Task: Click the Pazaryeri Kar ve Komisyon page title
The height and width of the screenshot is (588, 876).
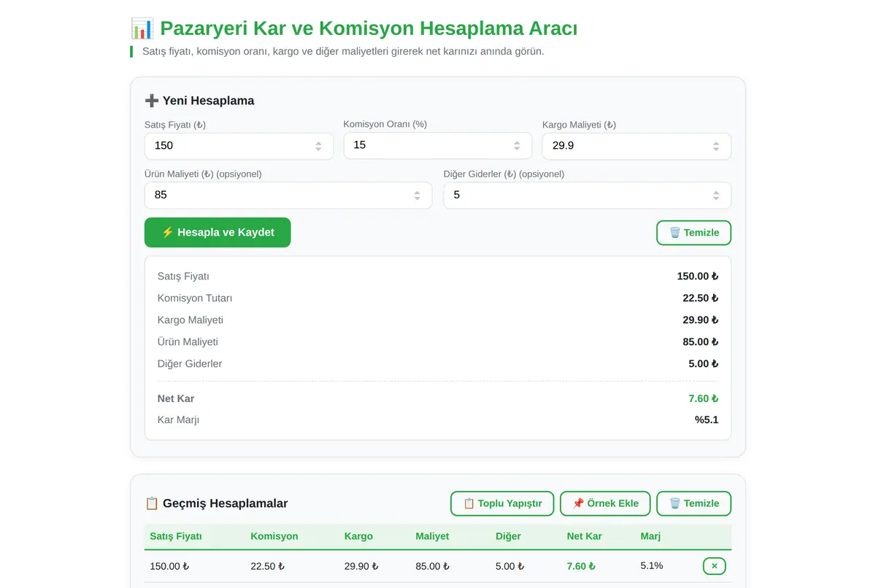Action: pos(369,28)
